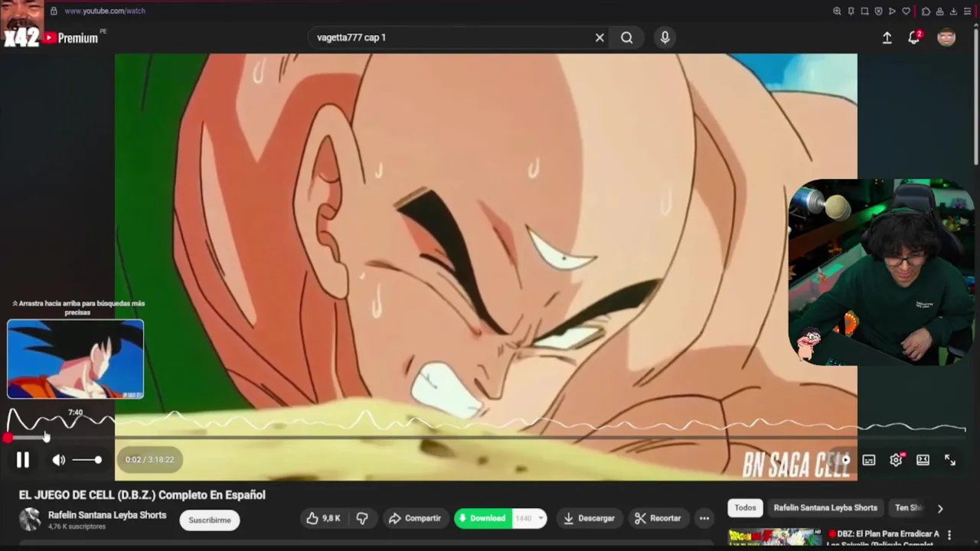Open the three-dot more actions button

click(x=704, y=518)
